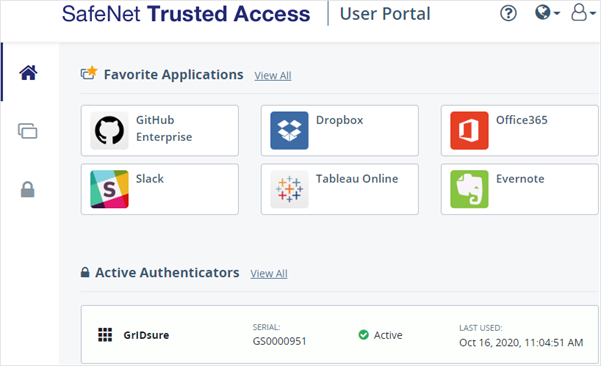The width and height of the screenshot is (601, 366).
Task: Click the GitHub Enterprise logo icon
Action: point(109,130)
